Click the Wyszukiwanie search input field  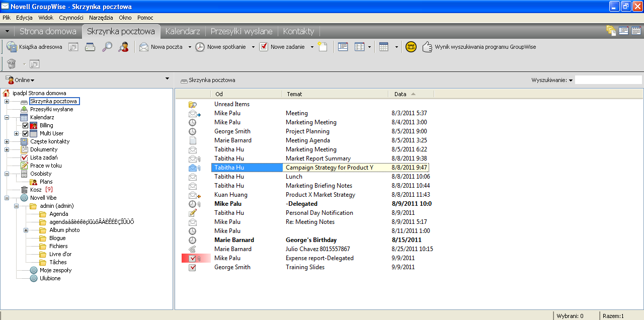(608, 80)
